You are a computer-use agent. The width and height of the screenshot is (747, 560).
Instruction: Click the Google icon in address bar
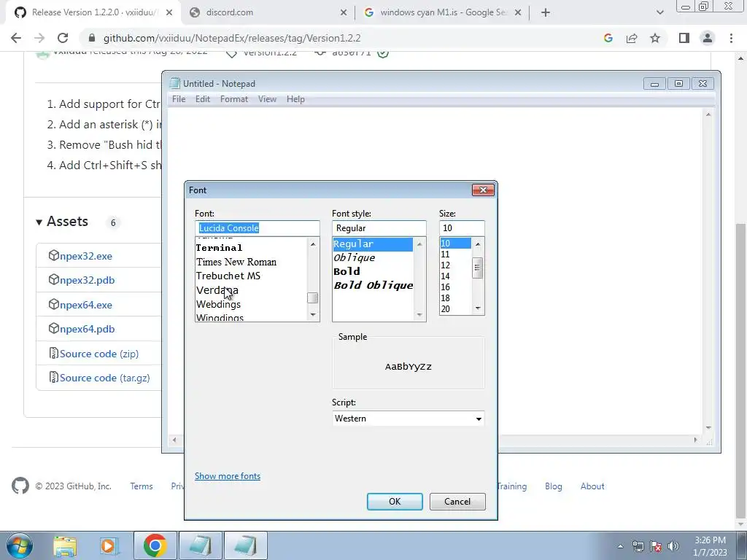[x=608, y=38]
